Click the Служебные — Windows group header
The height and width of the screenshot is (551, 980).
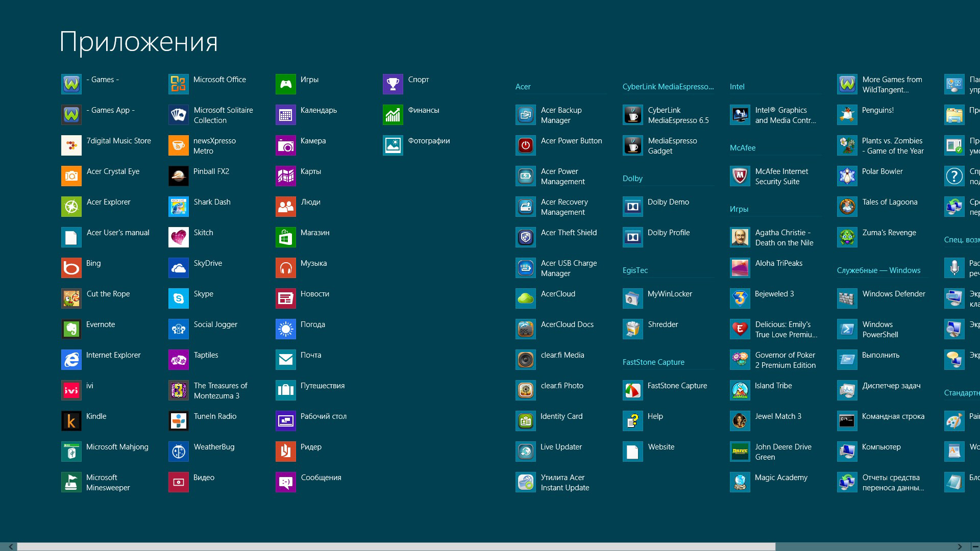coord(878,270)
